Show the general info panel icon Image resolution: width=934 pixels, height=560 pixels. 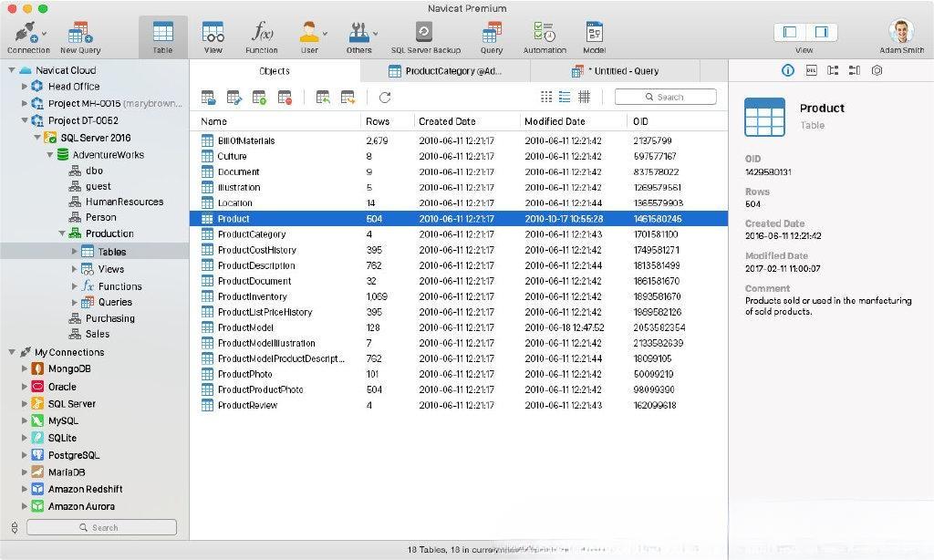click(787, 70)
